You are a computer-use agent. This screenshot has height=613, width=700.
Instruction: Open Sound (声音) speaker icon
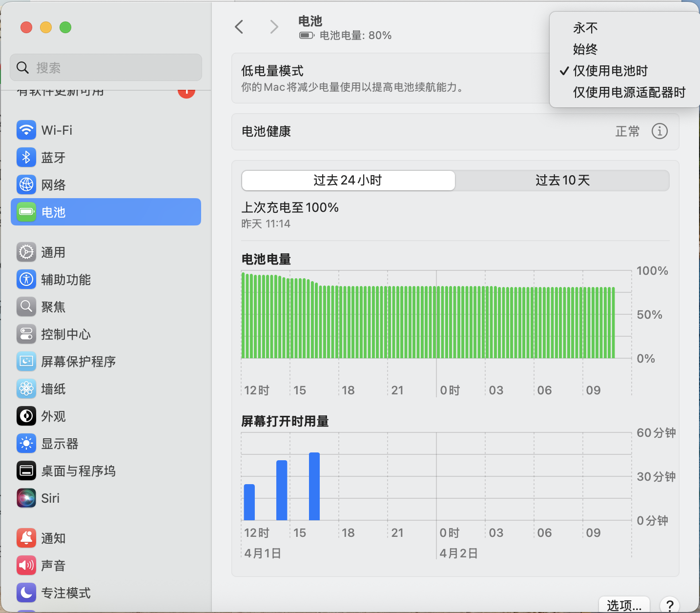[26, 565]
